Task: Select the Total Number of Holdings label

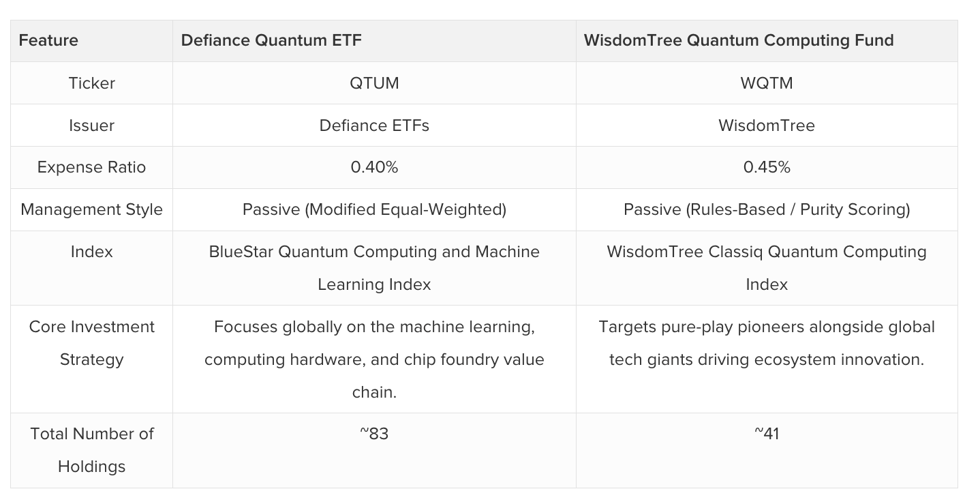Action: point(91,450)
